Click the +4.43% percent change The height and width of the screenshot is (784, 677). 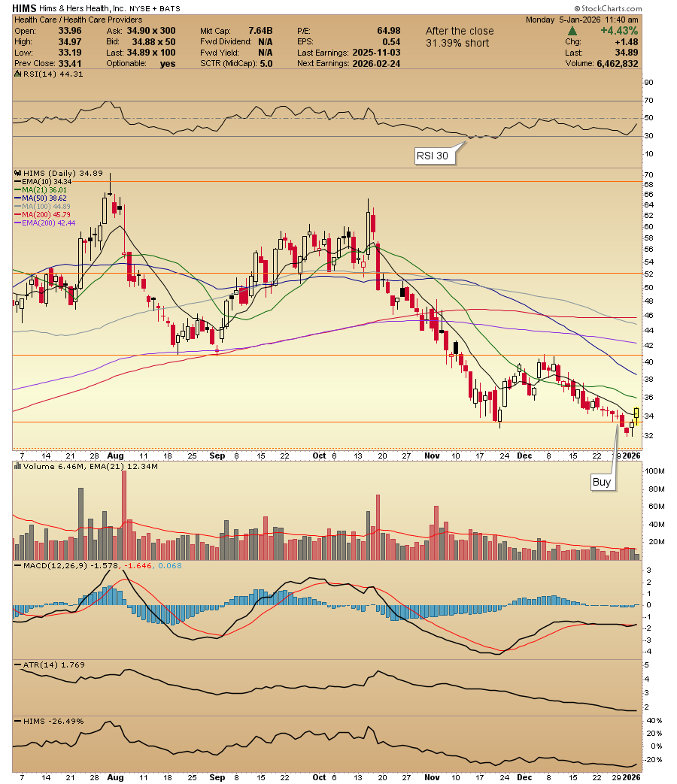tap(619, 31)
